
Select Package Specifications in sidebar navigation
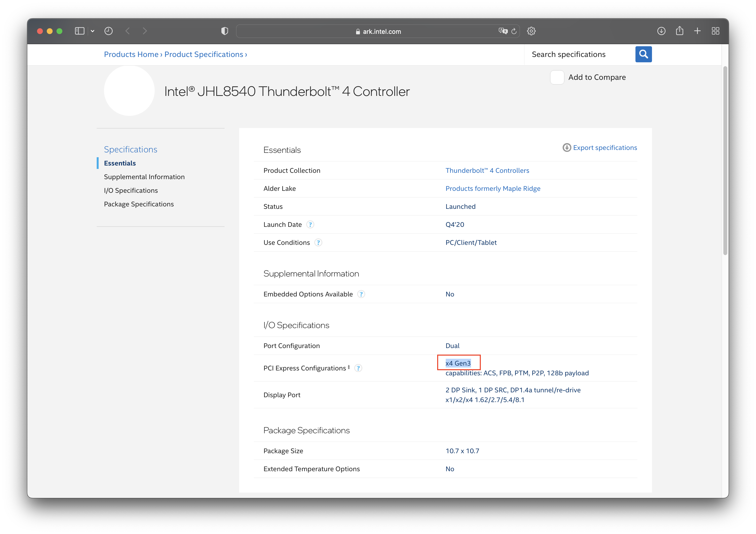[139, 204]
